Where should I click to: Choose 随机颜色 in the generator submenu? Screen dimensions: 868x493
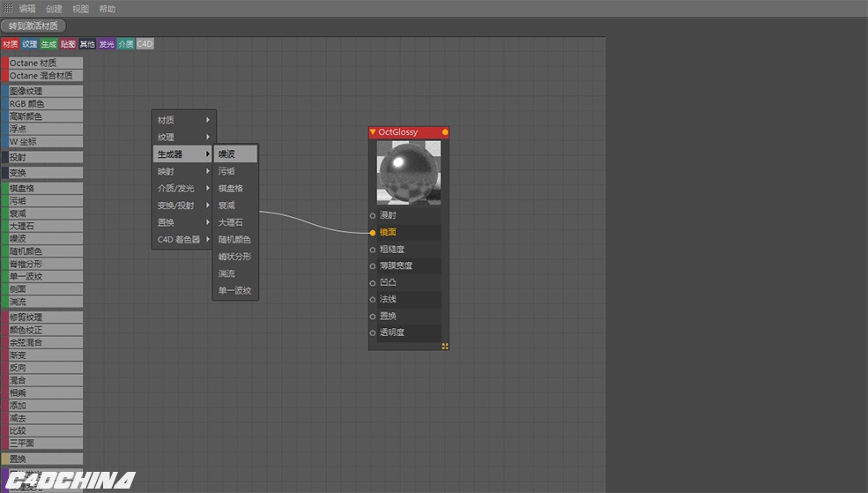[x=235, y=239]
